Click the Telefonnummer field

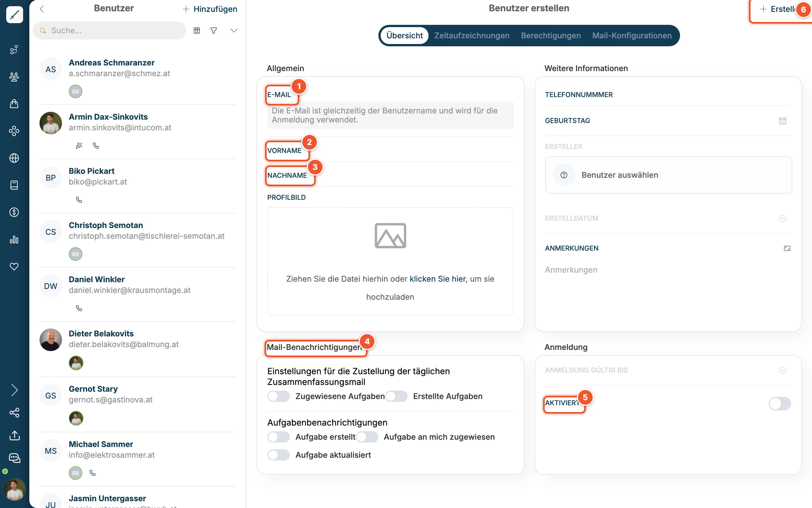[668, 95]
